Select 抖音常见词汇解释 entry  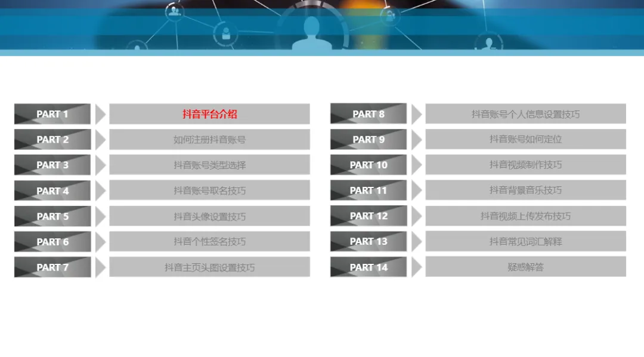[x=526, y=241]
